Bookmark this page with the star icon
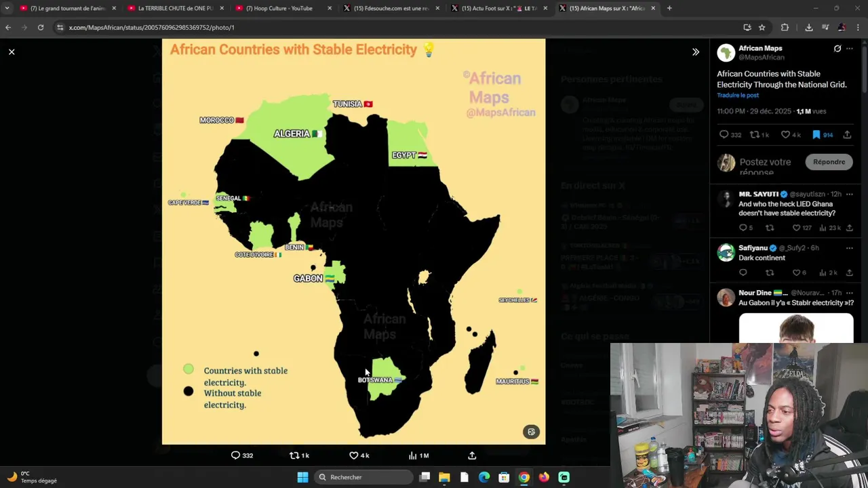Screen dimensions: 868x488 point(762,27)
